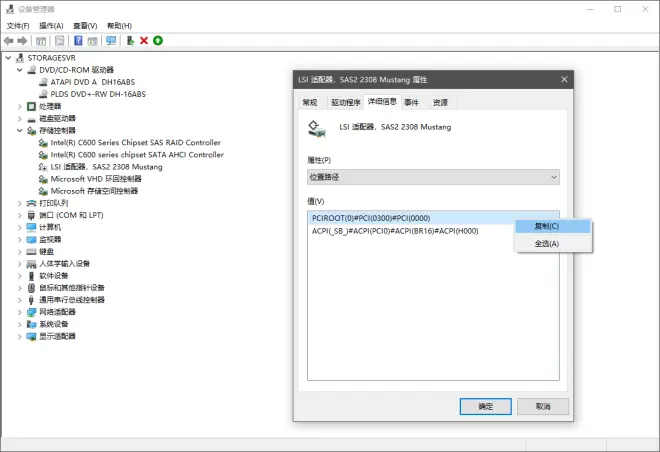
Task: Expand the system devices node
Action: pyautogui.click(x=19, y=324)
